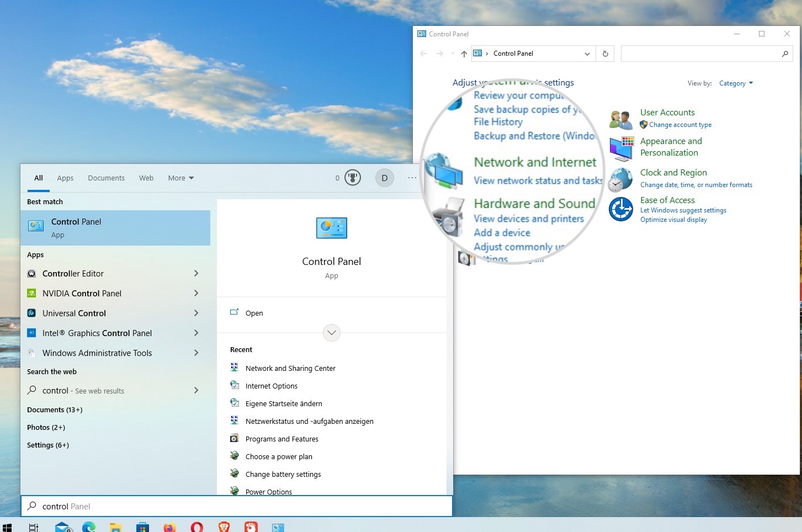
Task: Switch to the Documents search tab
Action: click(x=106, y=178)
